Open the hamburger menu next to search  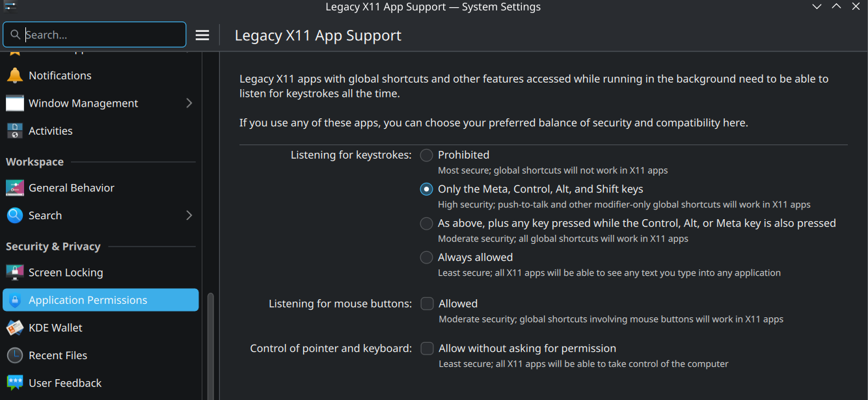[202, 35]
